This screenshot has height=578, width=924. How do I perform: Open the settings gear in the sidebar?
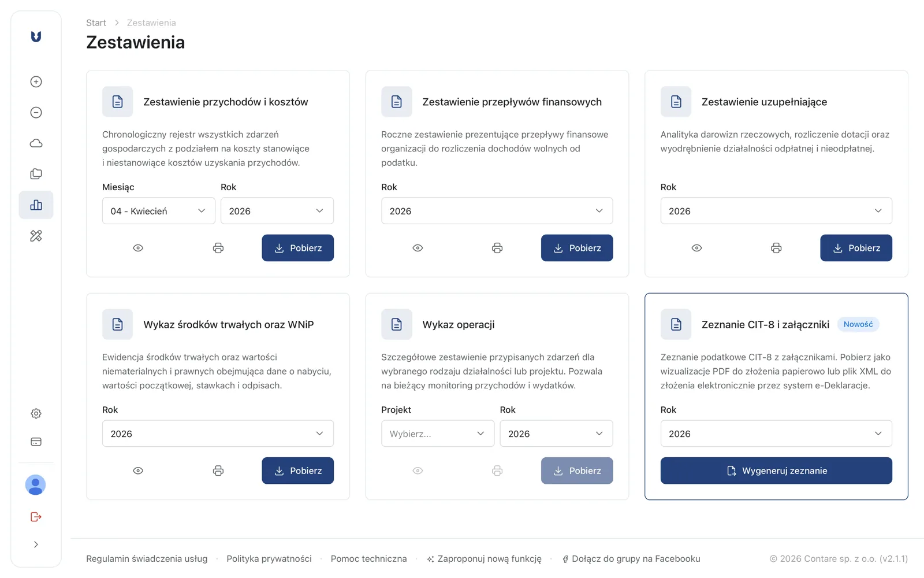[x=36, y=413]
